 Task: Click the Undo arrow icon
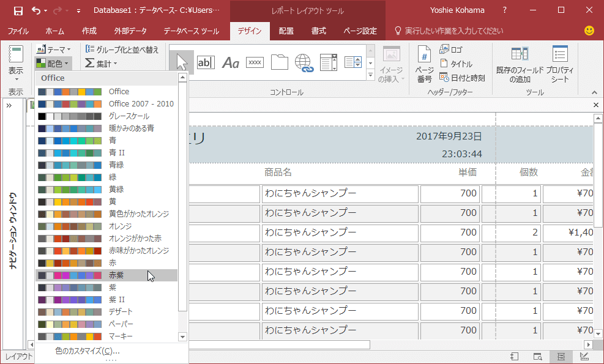coord(36,11)
